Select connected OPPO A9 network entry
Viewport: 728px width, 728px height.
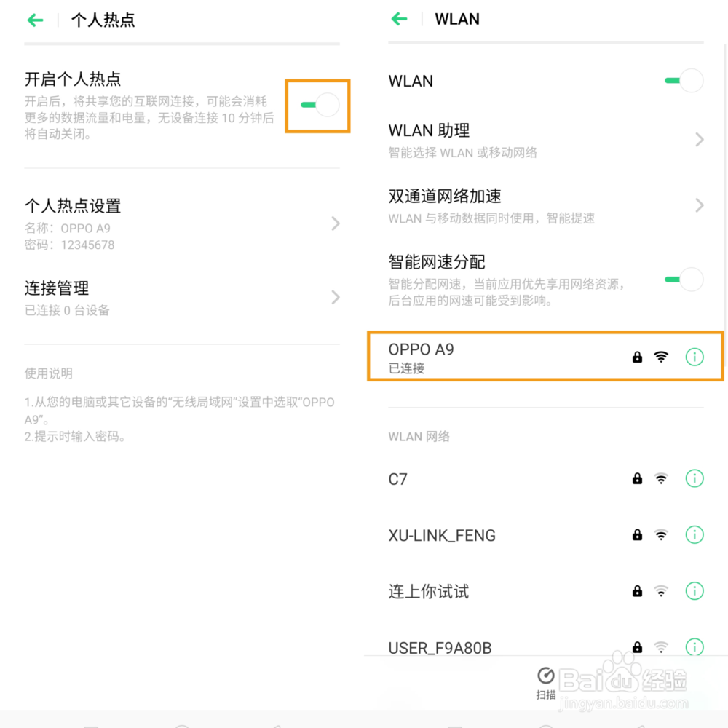coord(546,357)
